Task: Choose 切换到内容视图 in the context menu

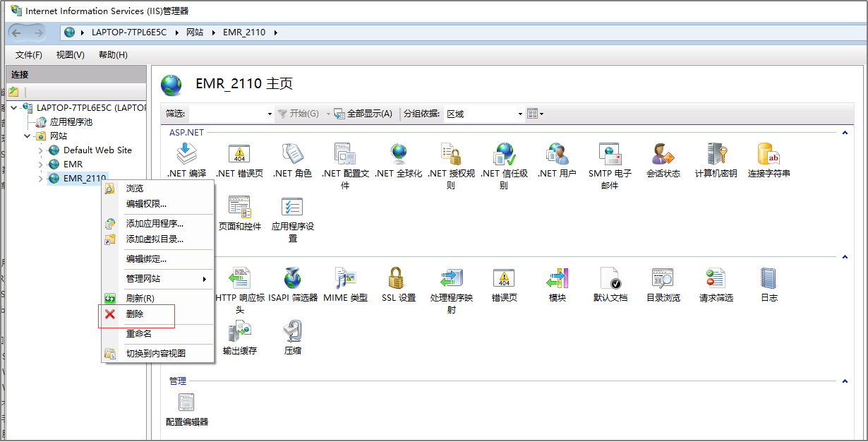Action: click(x=157, y=354)
